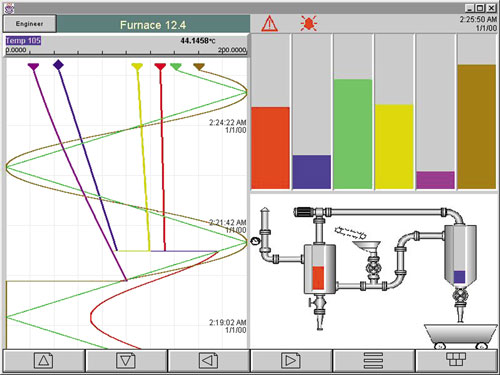Click the up arrow navigation button
500x375 pixels.
[44, 361]
